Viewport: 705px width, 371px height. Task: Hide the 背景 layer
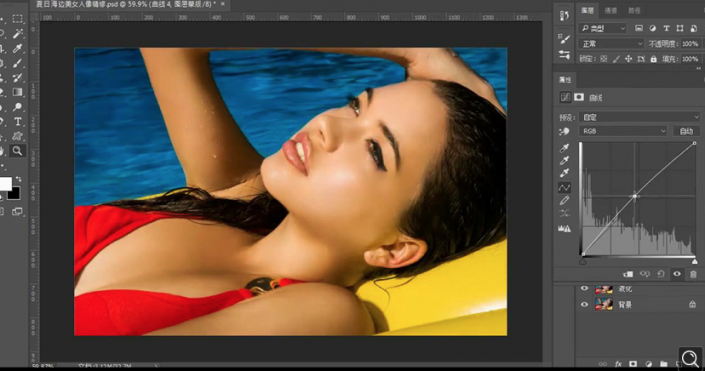(x=584, y=304)
